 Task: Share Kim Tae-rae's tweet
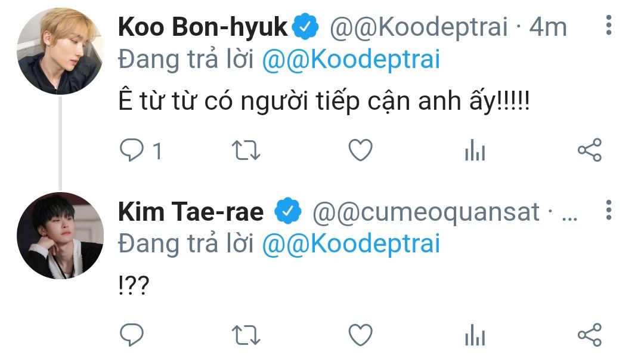(590, 335)
